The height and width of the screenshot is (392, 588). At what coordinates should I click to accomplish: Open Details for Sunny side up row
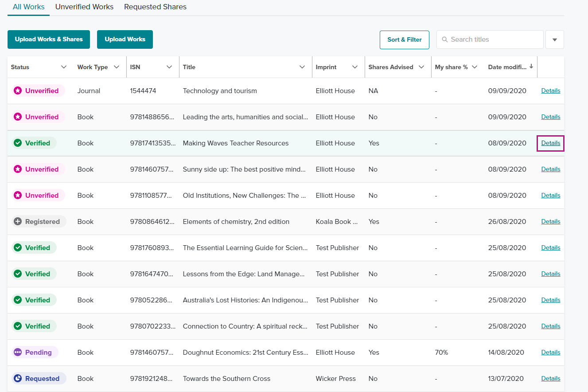[551, 169]
